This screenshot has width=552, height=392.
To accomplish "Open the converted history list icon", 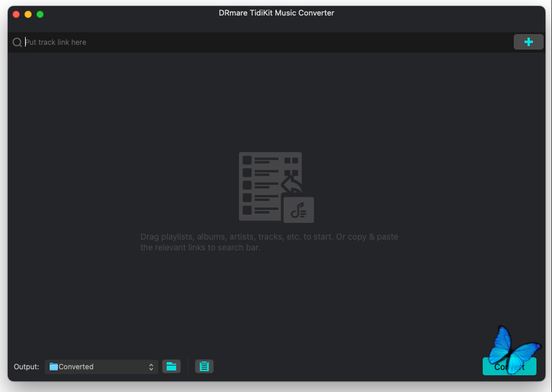I will [204, 366].
